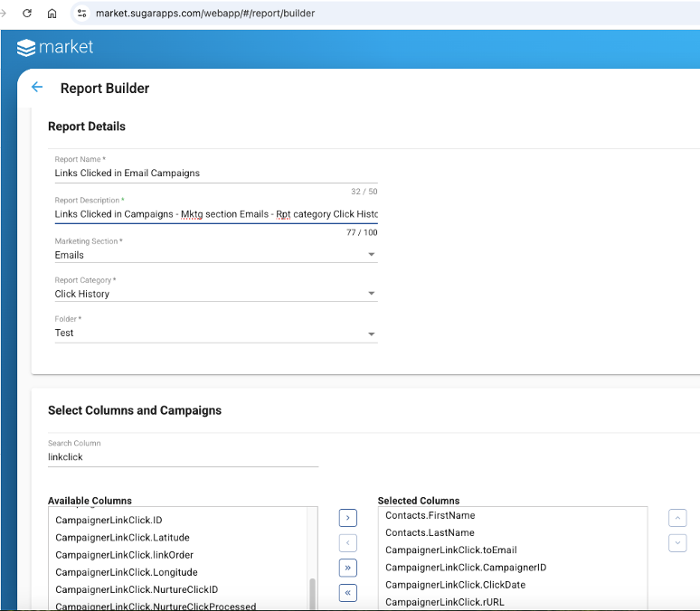Reload the page with browser refresh icon
The image size is (700, 611).
(27, 13)
